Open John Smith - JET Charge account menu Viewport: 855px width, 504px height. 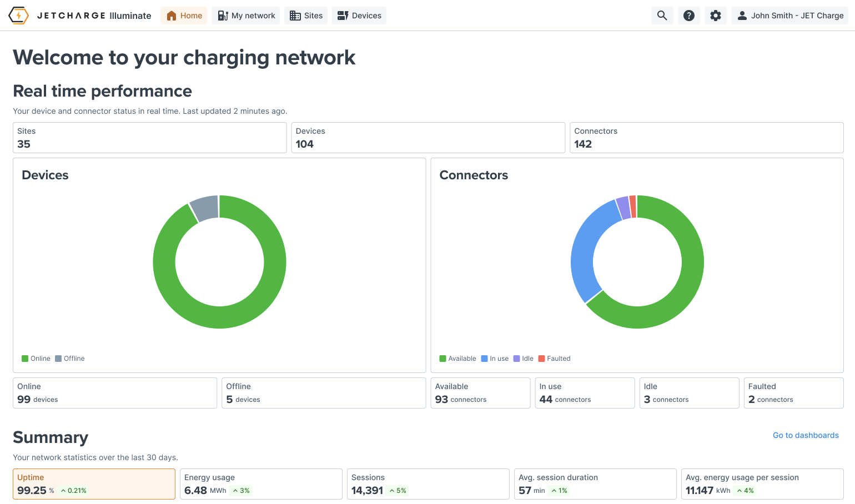(789, 16)
